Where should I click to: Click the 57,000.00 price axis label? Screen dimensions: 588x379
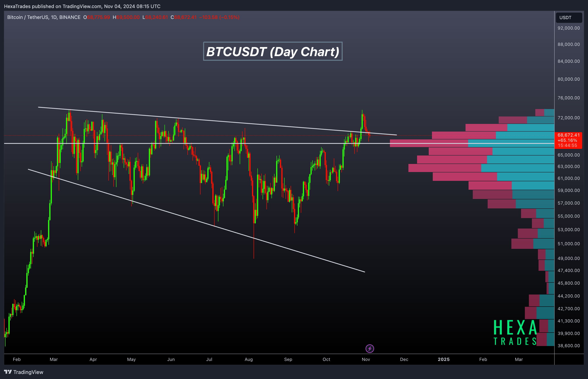tap(568, 203)
